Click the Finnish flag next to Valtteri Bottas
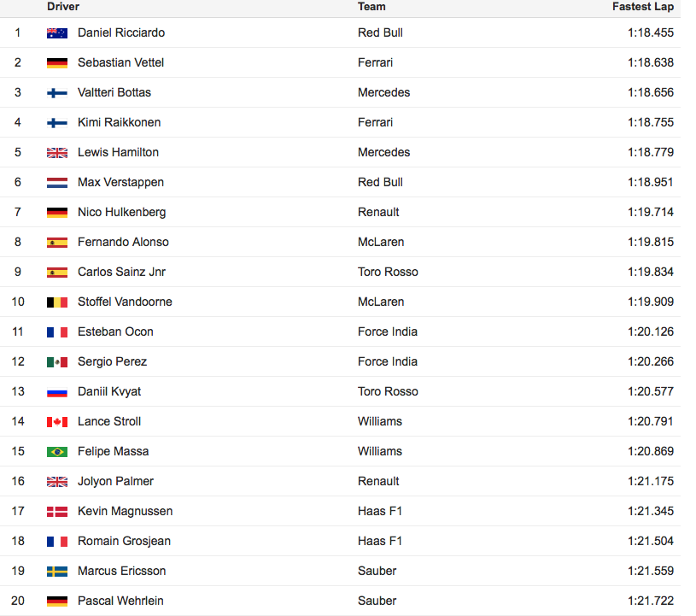This screenshot has height=616, width=696. point(57,93)
